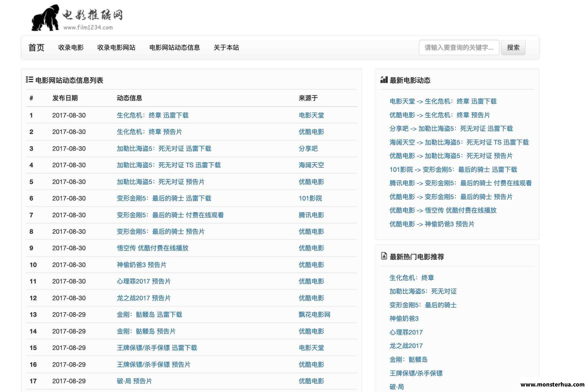Viewport: 585px width, 392px height.
Task: Open sidebar link 优酷电影 -> 加勒比海盗5：死无对证 预告片
Action: (451, 156)
